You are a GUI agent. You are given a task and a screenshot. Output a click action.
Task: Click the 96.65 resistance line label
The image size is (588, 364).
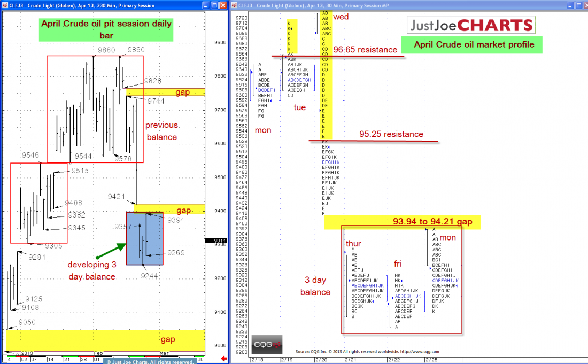tap(365, 50)
